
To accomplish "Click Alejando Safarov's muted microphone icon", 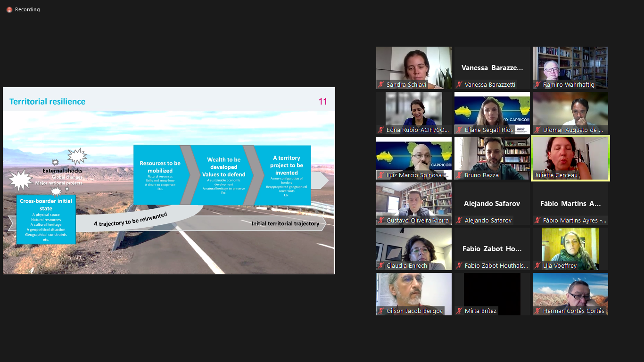I will point(459,221).
